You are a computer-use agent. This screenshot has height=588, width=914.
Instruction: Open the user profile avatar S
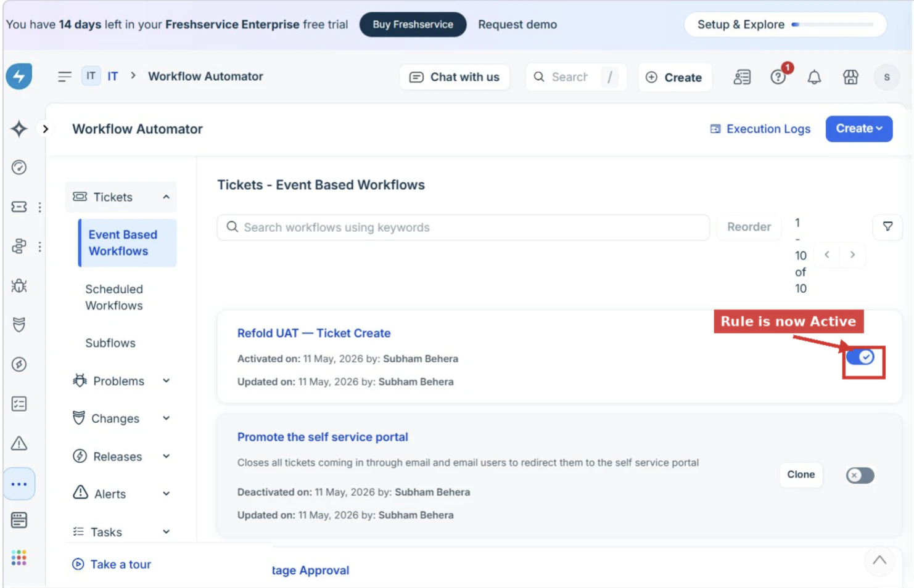(x=887, y=77)
